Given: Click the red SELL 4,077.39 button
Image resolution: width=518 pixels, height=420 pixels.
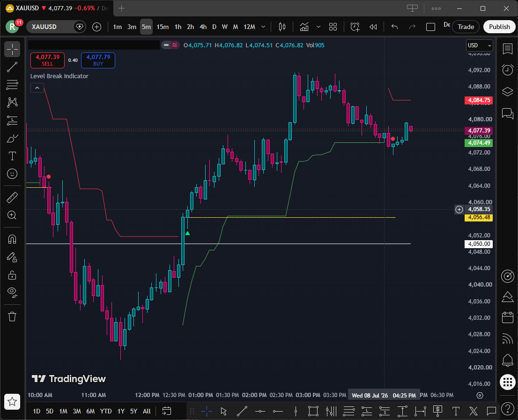Looking at the screenshot, I should (x=47, y=60).
